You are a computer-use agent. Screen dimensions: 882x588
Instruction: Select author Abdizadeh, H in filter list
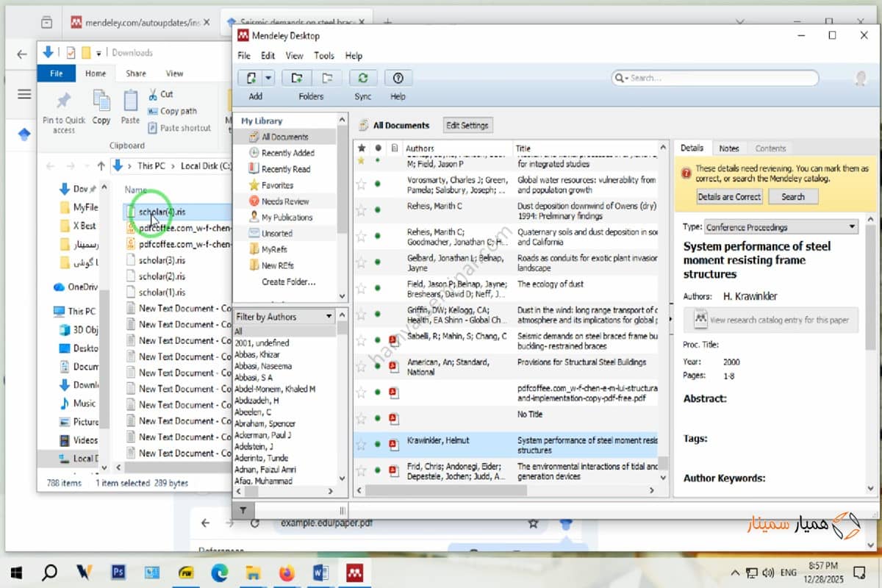pos(257,401)
